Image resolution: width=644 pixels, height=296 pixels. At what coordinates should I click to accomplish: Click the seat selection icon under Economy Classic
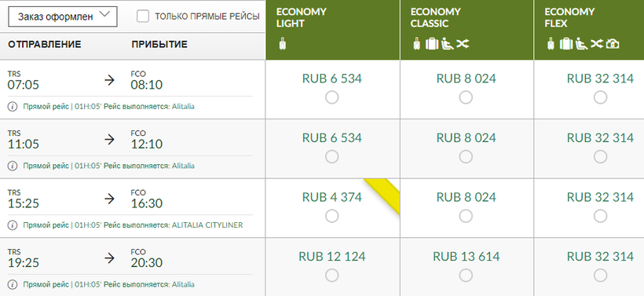448,43
